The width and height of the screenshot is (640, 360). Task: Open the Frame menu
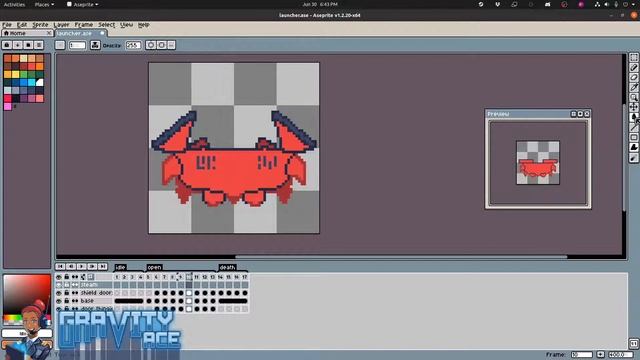click(x=83, y=25)
